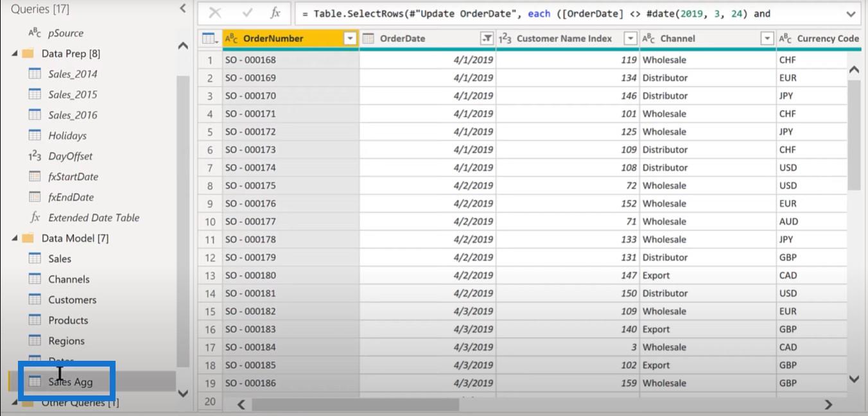Select row number 10 header

point(210,221)
